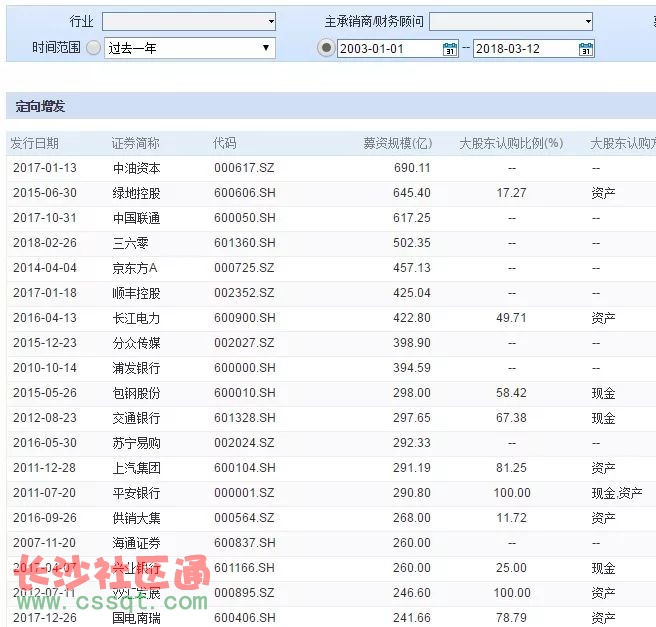Open the 行业 dropdown
The width and height of the screenshot is (656, 627).
[189, 21]
